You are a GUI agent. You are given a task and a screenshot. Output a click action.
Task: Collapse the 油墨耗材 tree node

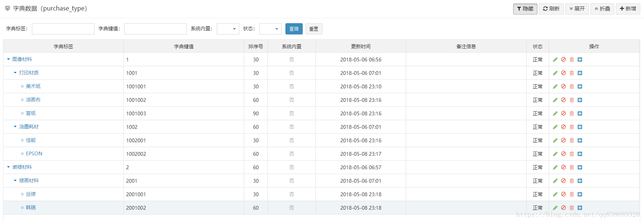(15, 127)
